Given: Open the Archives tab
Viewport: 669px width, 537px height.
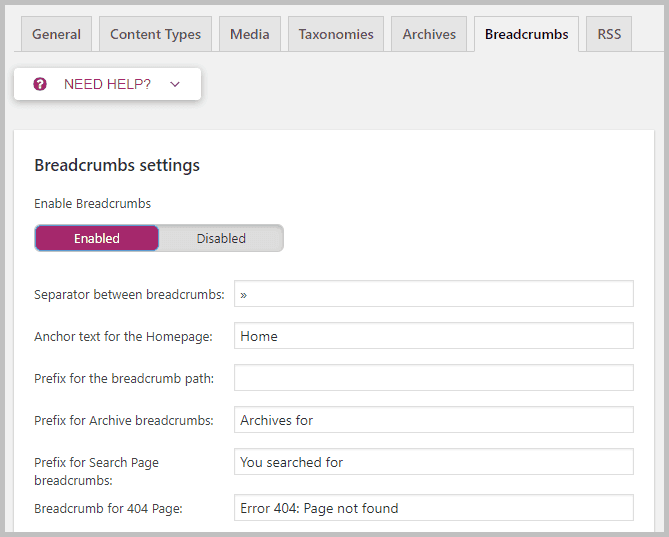Looking at the screenshot, I should [429, 34].
